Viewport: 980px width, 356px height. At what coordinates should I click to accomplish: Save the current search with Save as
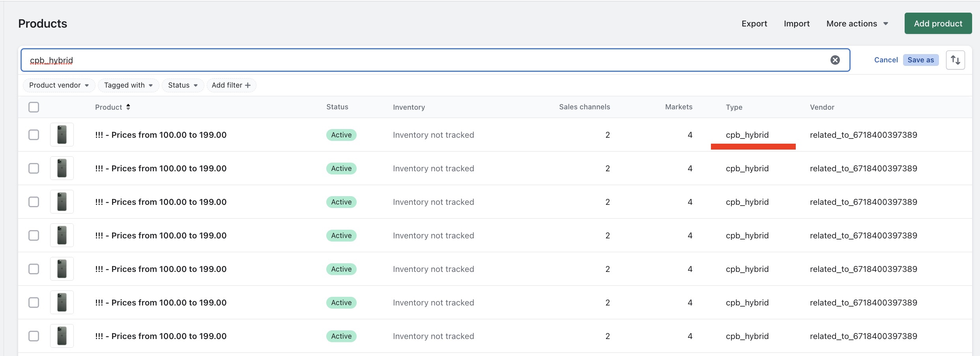click(921, 60)
